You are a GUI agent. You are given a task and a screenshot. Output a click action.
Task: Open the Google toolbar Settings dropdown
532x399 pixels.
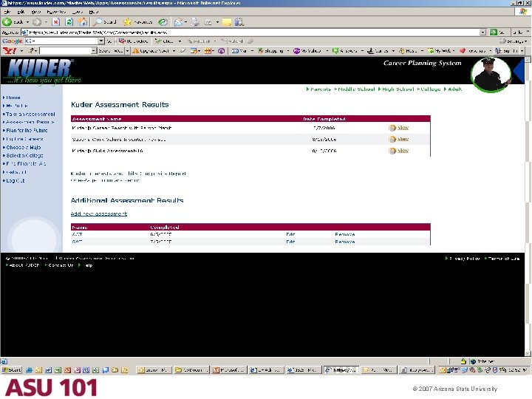[525, 41]
